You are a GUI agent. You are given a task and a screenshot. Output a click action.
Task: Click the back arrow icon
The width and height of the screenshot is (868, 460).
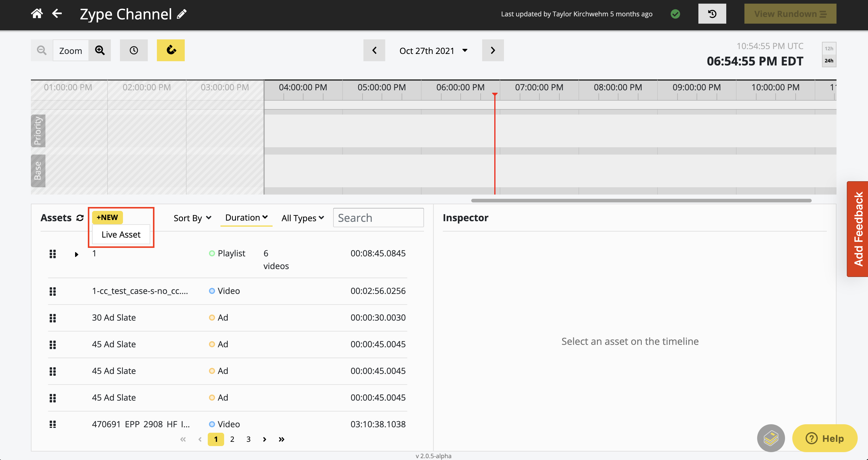click(57, 14)
